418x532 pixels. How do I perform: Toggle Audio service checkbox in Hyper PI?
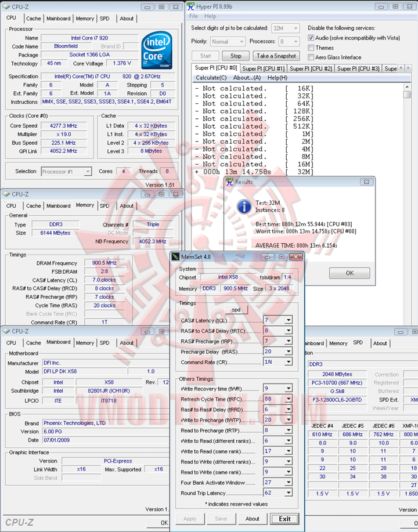click(311, 38)
